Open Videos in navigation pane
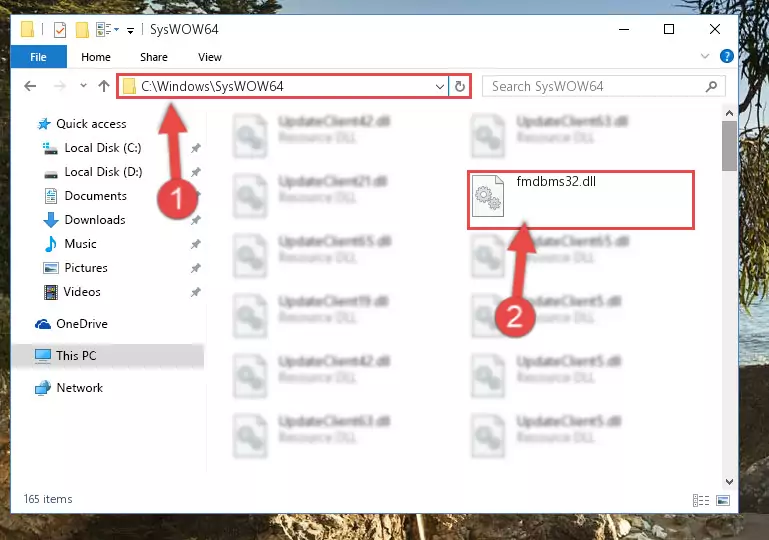This screenshot has height=540, width=769. click(x=82, y=292)
